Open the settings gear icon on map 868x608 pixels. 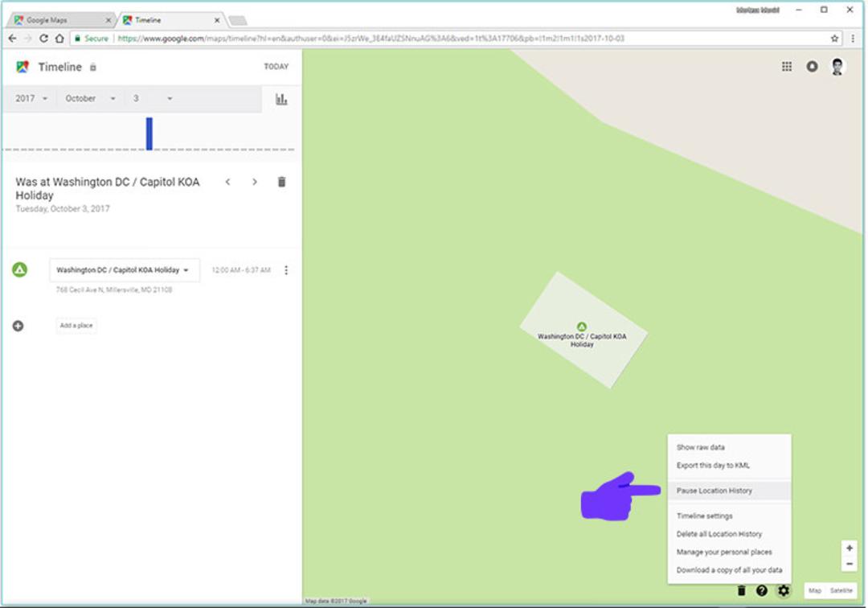784,591
